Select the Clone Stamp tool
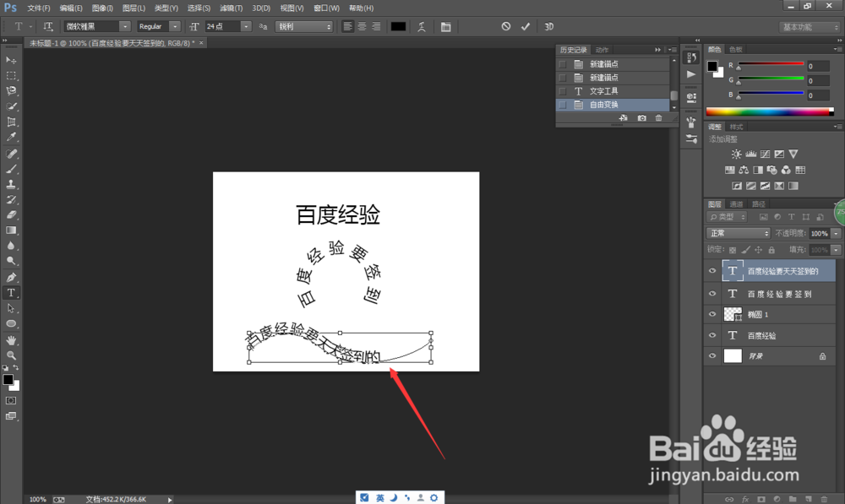Viewport: 845px width, 504px height. [x=11, y=184]
